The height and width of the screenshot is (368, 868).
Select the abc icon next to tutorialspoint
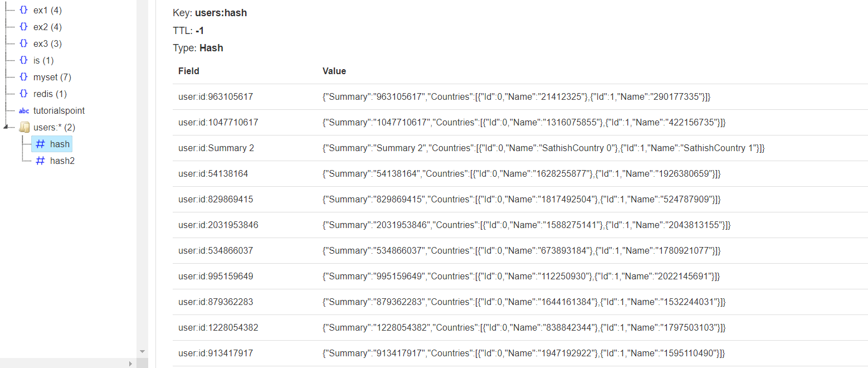23,110
